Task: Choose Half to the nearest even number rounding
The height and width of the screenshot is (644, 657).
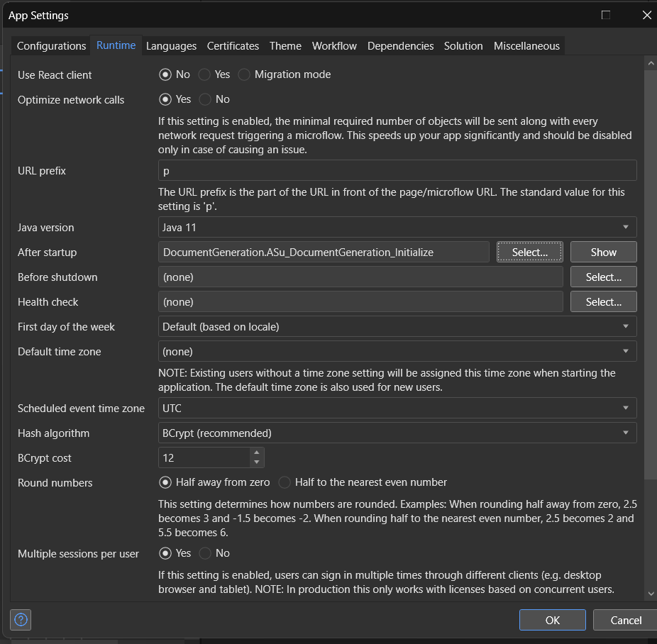Action: click(284, 482)
